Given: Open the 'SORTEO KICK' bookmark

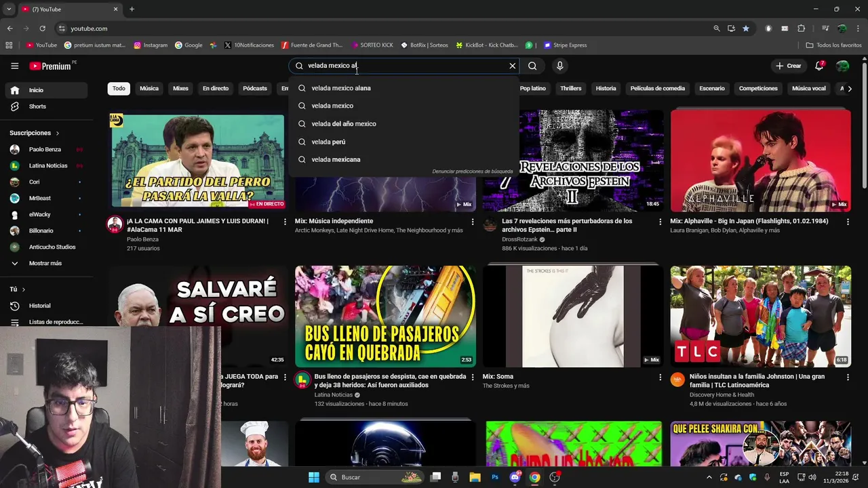Looking at the screenshot, I should 372,45.
